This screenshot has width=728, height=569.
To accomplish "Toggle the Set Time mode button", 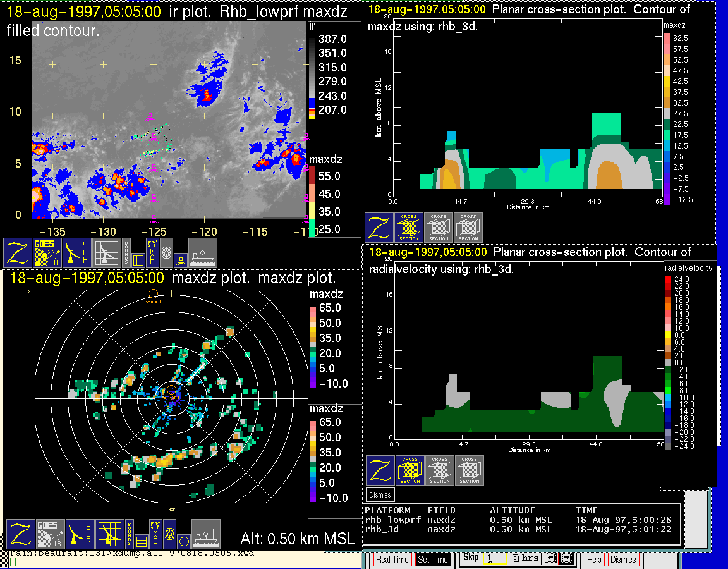I will point(433,560).
